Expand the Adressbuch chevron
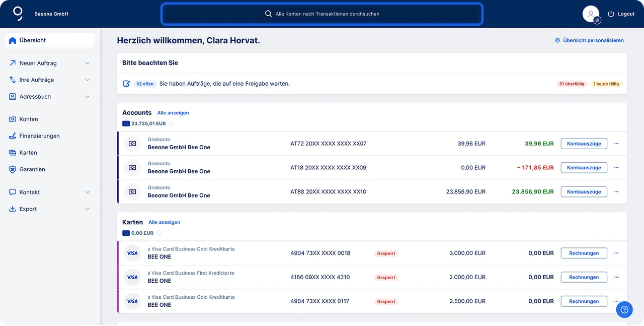The image size is (644, 326). 88,97
